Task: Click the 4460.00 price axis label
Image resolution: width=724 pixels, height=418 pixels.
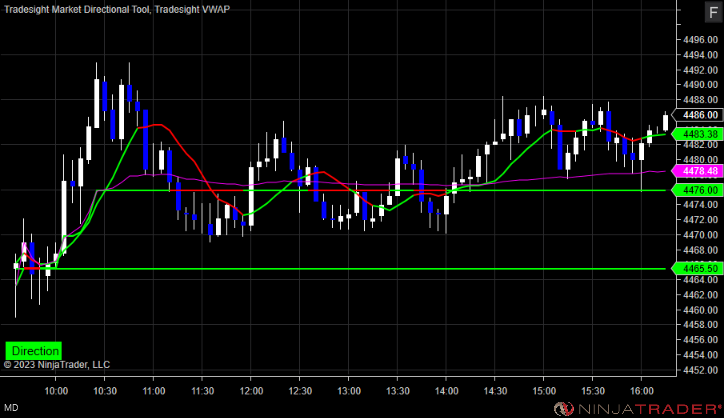Action: (700, 309)
